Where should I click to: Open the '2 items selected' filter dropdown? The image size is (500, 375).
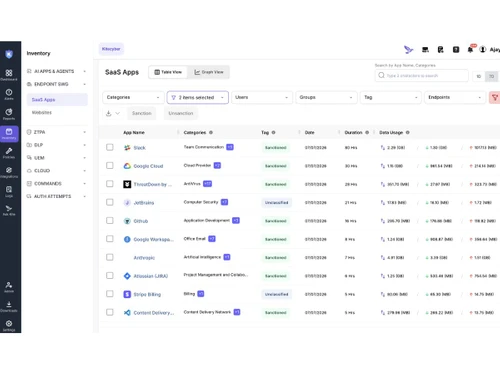tap(198, 97)
